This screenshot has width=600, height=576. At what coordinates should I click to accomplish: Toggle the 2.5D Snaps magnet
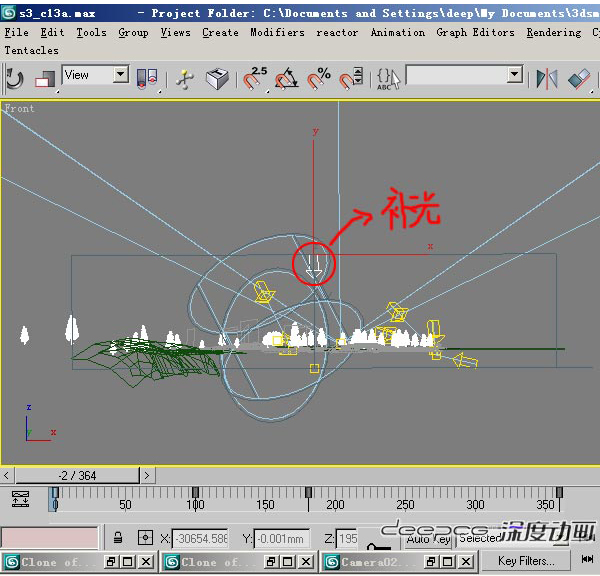coord(254,78)
